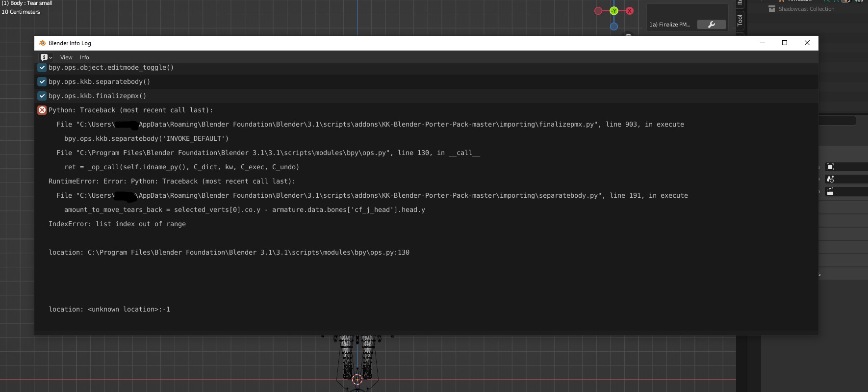Image resolution: width=868 pixels, height=392 pixels.
Task: Click the field with clapperboard icon in properties
Action: click(x=846, y=192)
